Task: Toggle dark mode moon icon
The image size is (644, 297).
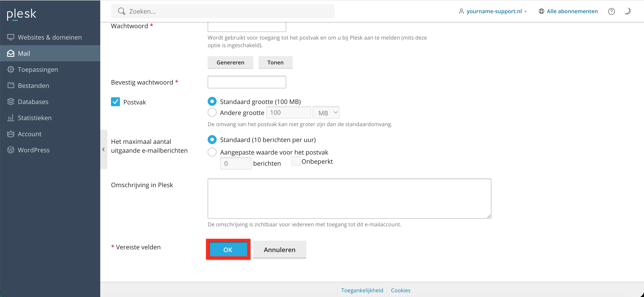Action: (627, 11)
